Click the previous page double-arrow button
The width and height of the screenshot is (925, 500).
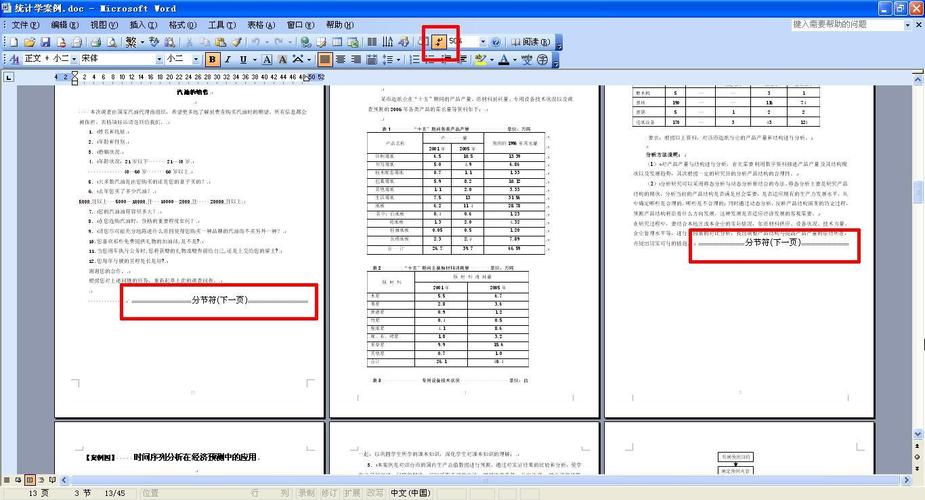click(x=917, y=446)
